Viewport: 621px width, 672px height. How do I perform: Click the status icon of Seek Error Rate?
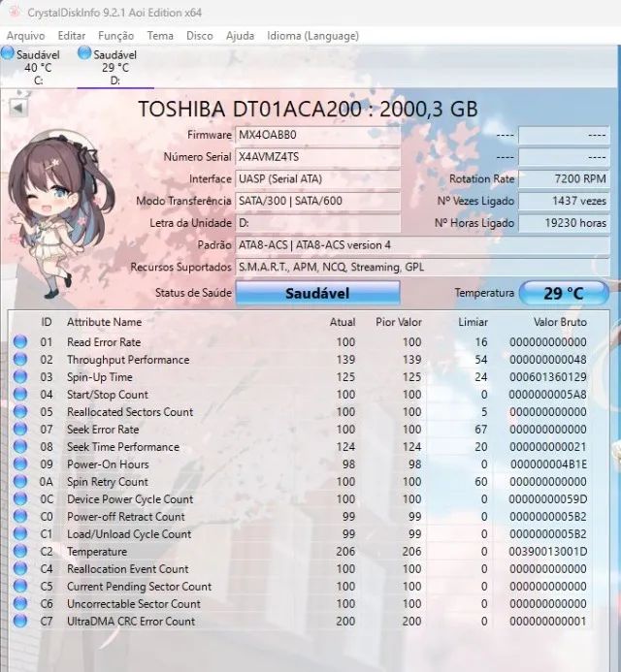(x=20, y=430)
